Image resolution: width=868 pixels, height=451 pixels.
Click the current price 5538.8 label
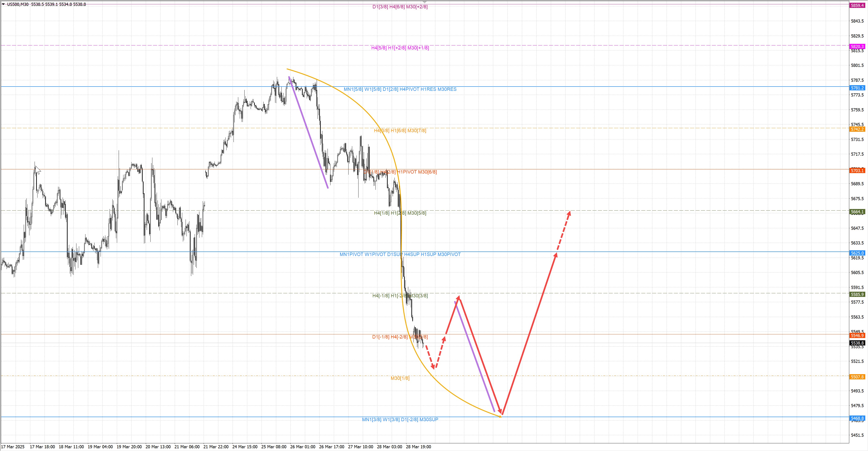point(857,343)
